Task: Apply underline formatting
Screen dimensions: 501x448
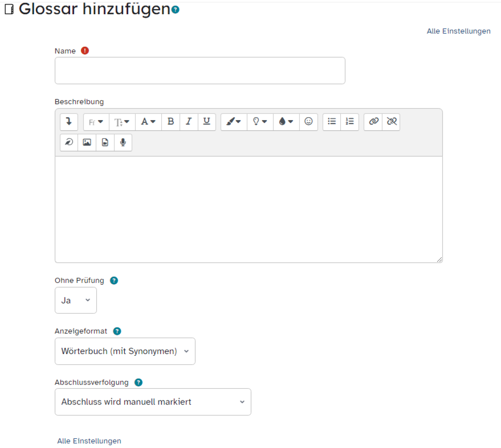Action: coord(206,122)
